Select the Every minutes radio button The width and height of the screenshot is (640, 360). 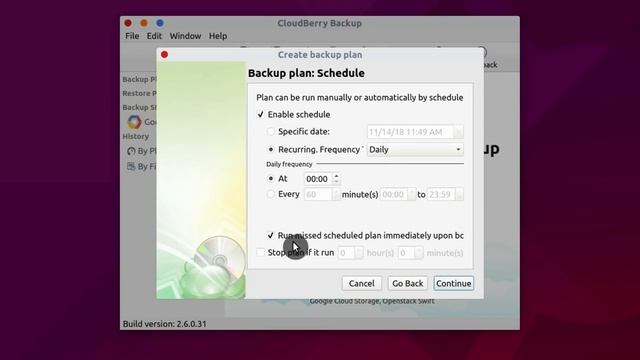click(271, 194)
